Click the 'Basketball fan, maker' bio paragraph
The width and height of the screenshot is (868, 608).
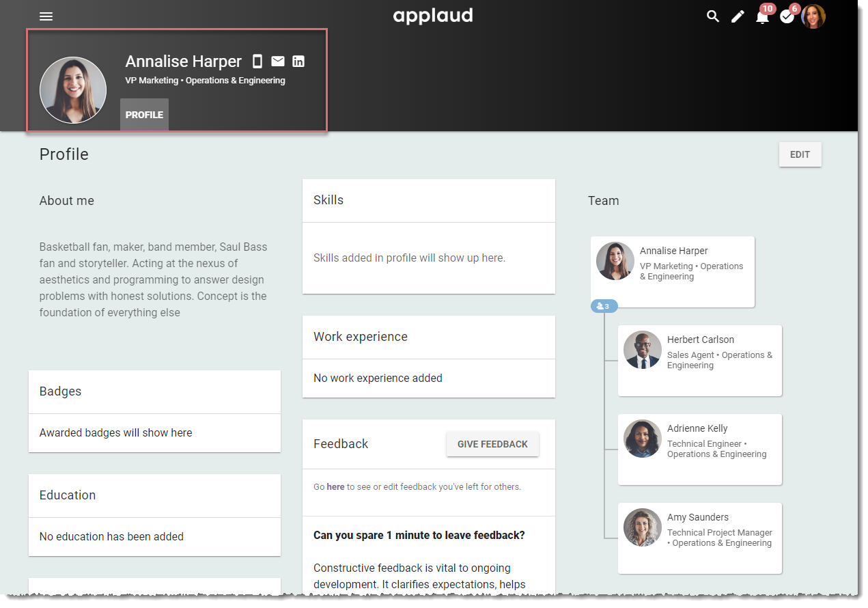coord(154,280)
